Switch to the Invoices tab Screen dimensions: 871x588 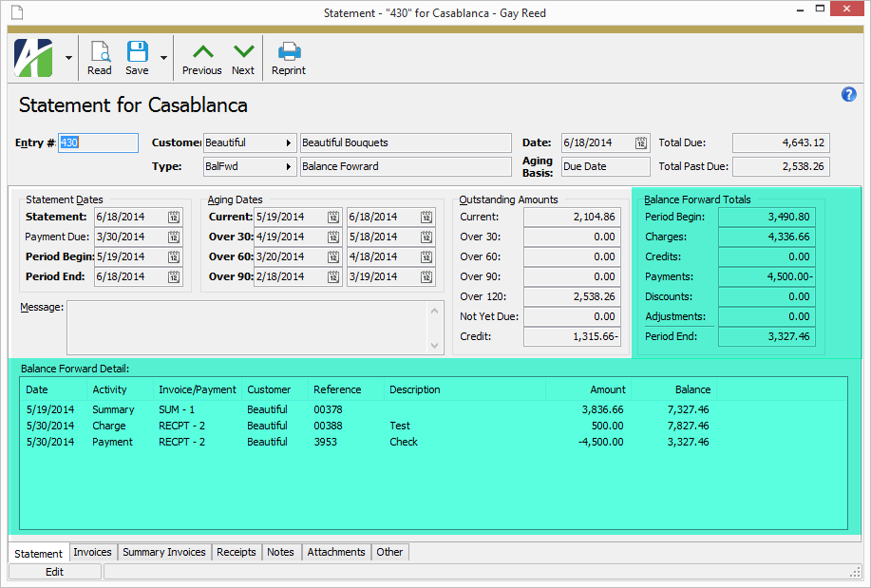[92, 552]
